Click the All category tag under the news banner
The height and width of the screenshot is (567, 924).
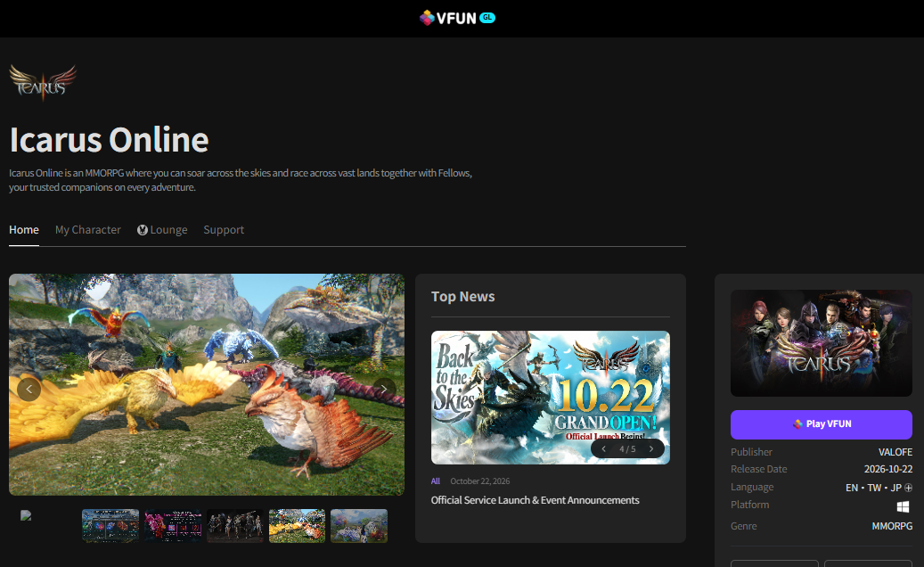click(x=436, y=481)
